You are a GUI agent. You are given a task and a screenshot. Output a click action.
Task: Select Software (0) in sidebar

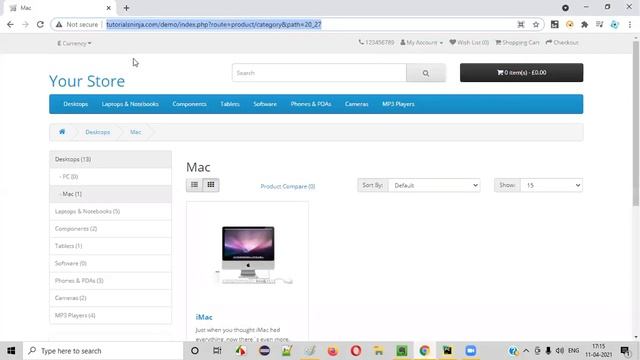click(x=110, y=263)
